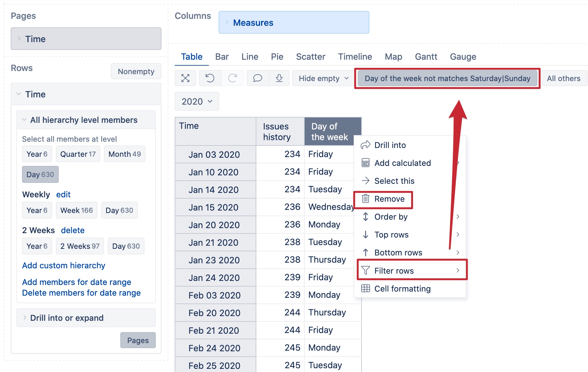Screen dimensions: 588x372
Task: Click the Remove trash icon in menu
Action: (x=366, y=199)
